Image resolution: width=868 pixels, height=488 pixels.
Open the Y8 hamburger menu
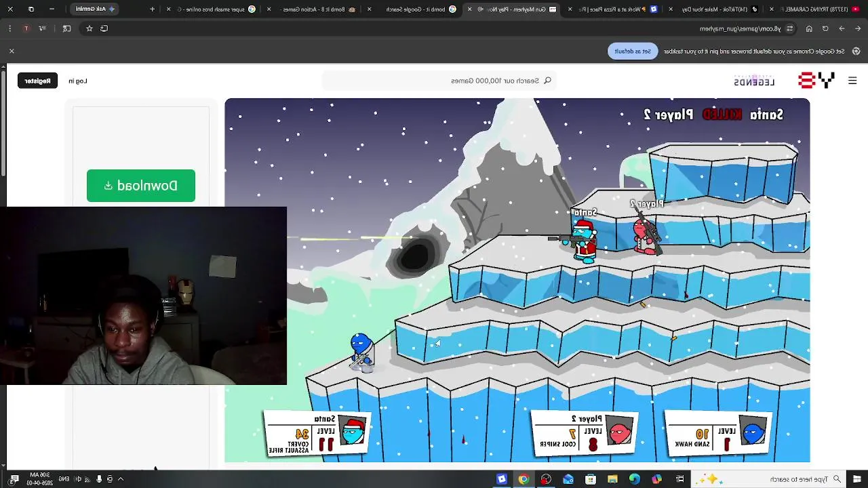click(852, 81)
